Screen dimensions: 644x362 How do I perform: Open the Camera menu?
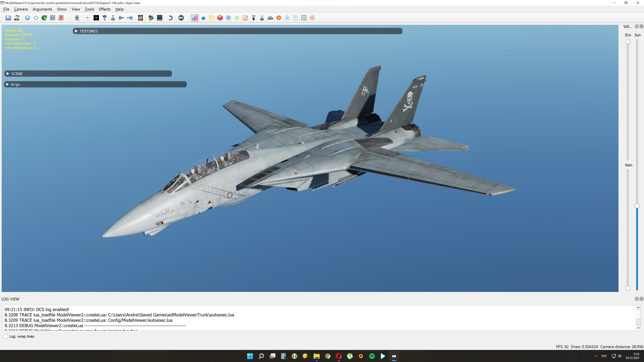coord(21,9)
